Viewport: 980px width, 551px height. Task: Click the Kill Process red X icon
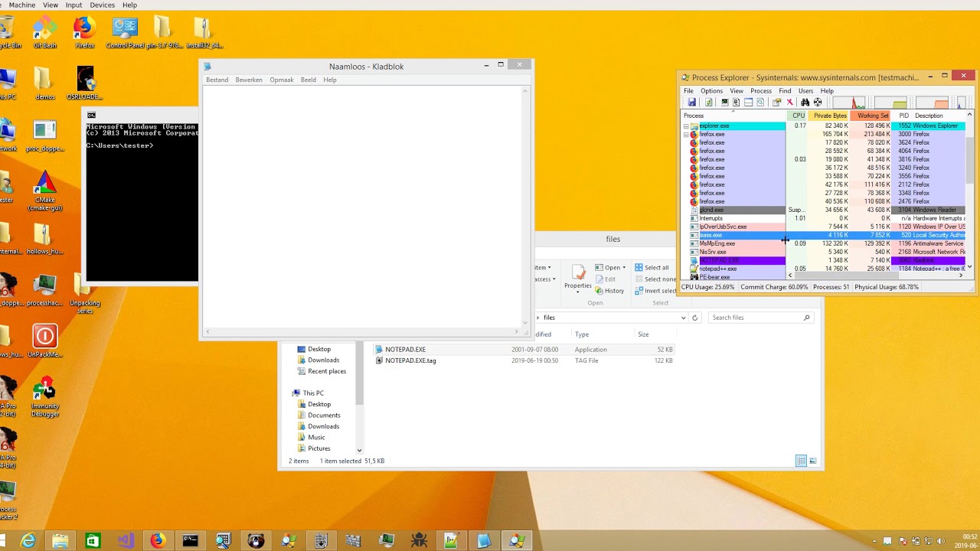tap(789, 103)
